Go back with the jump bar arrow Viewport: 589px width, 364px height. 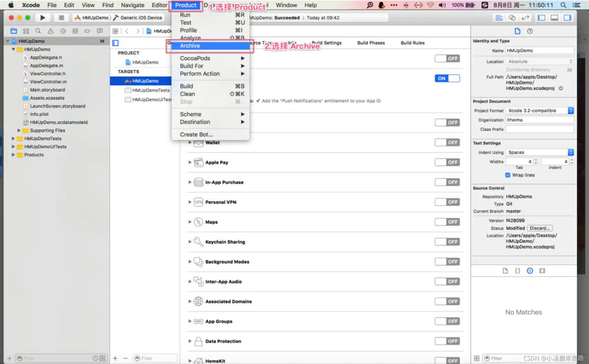tap(127, 31)
